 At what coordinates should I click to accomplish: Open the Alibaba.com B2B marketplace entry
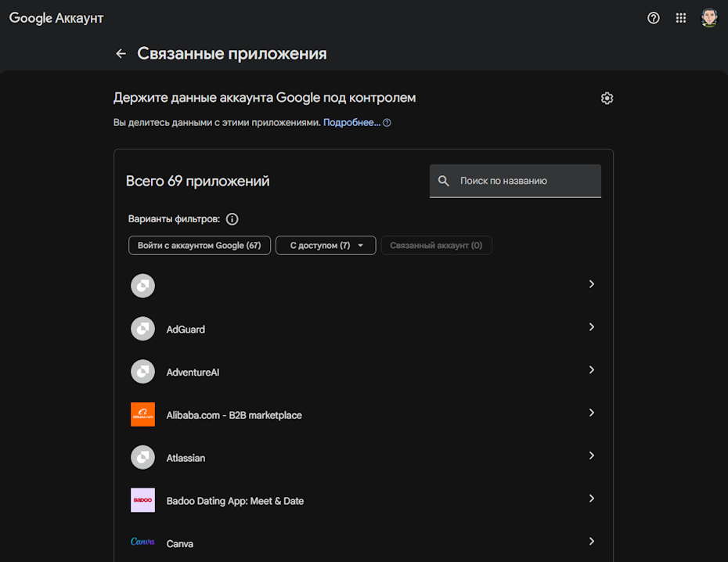[363, 414]
